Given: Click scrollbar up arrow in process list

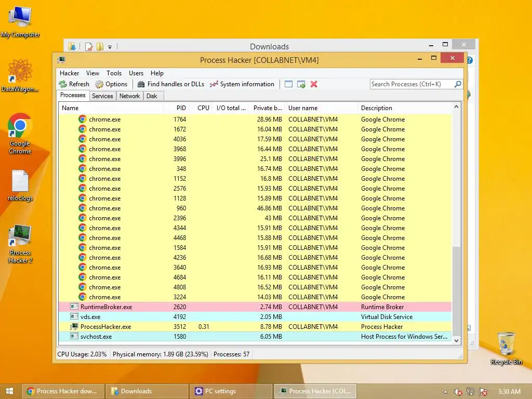Looking at the screenshot, I should click(456, 107).
